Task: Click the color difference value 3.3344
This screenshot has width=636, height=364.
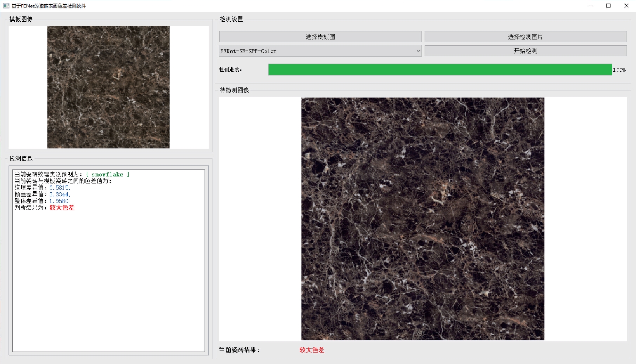Action: pyautogui.click(x=59, y=194)
